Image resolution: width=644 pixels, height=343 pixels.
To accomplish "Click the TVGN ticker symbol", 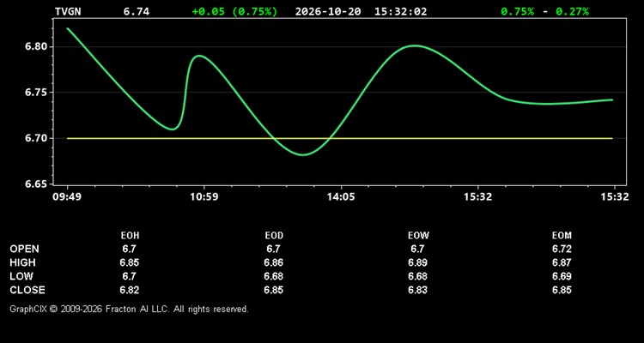I will point(68,11).
